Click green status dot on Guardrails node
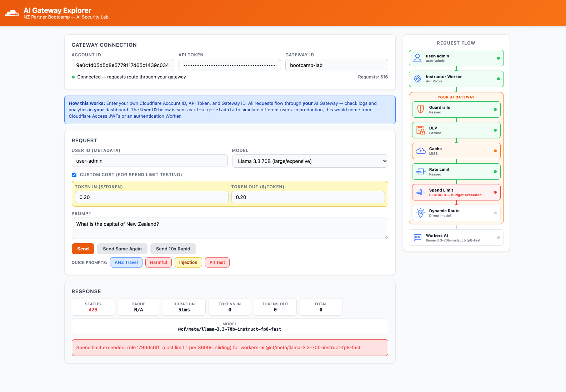Screen dimensions: 566x392 coord(495,110)
